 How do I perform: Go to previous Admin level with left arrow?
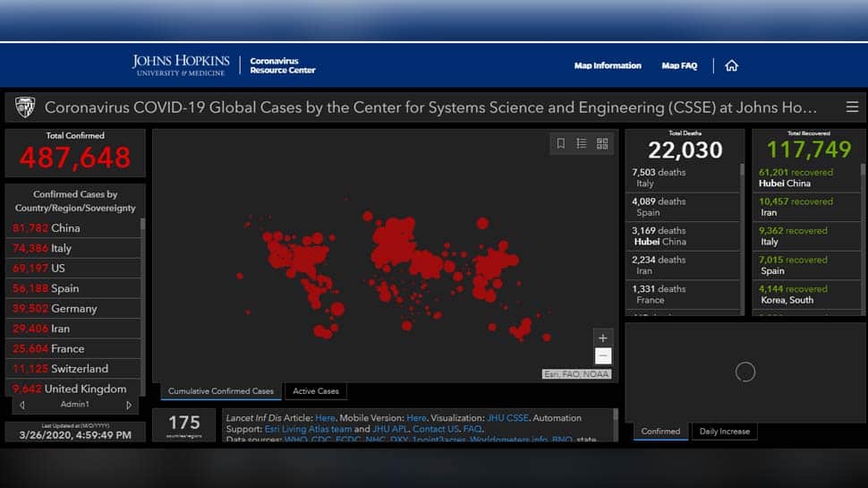22,405
